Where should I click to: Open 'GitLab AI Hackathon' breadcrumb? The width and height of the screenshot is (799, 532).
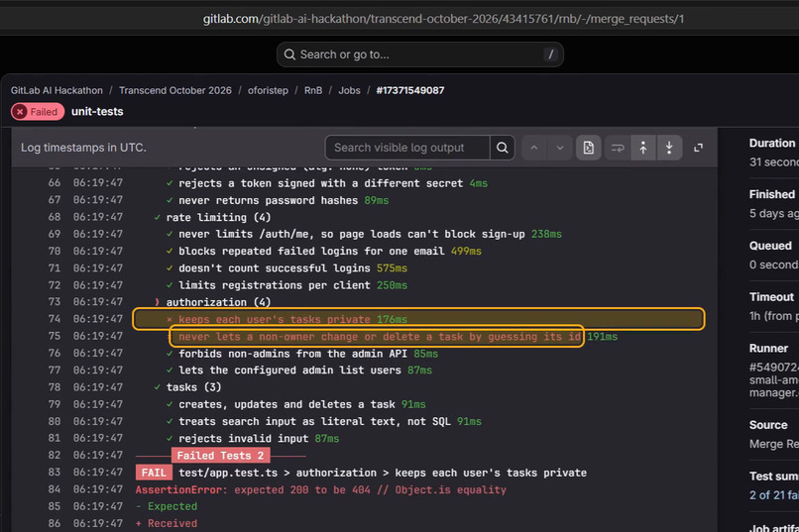click(57, 90)
